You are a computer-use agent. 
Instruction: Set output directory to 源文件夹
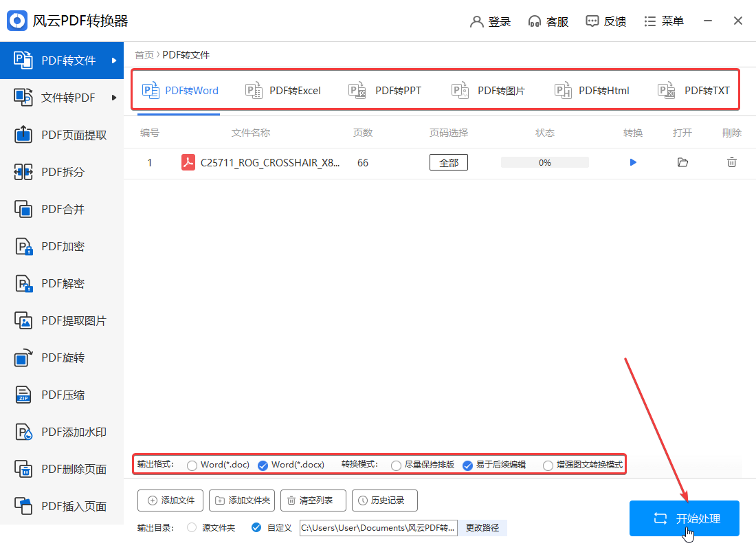click(192, 528)
